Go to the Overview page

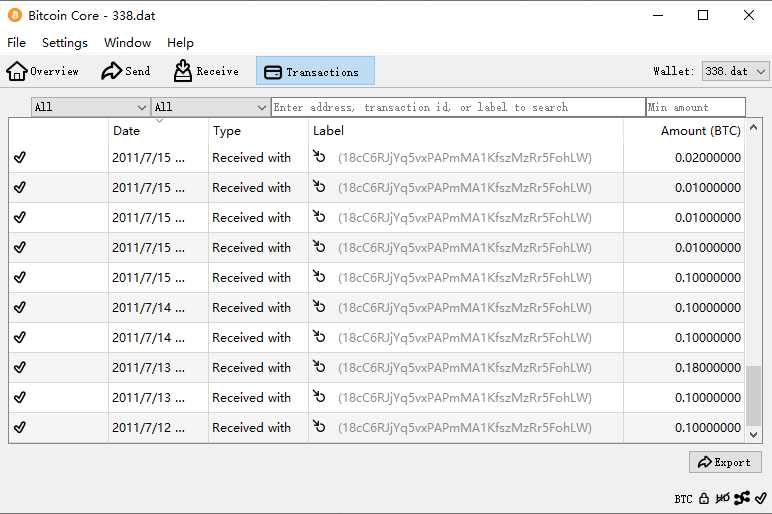(43, 71)
